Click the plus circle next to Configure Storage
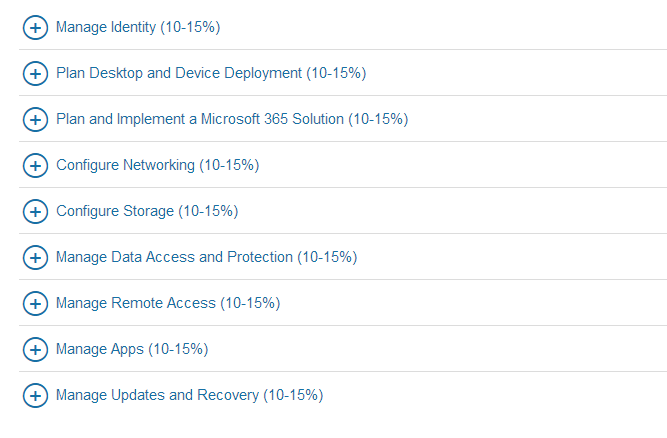Screen dimensions: 667x438 35,211
